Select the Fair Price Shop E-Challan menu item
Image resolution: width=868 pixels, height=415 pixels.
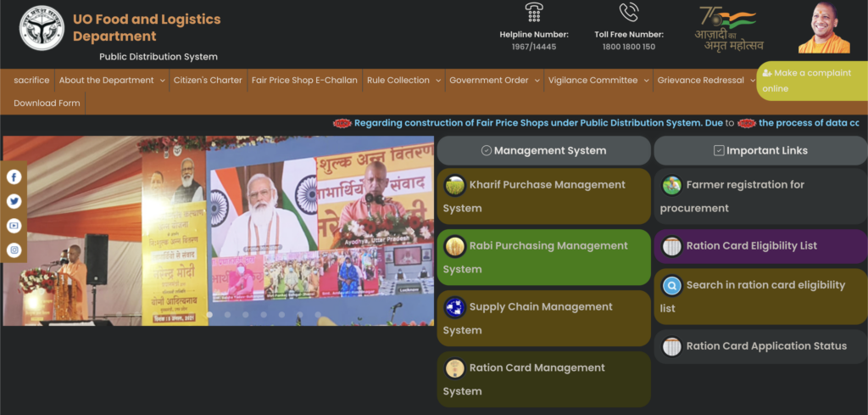pyautogui.click(x=304, y=81)
